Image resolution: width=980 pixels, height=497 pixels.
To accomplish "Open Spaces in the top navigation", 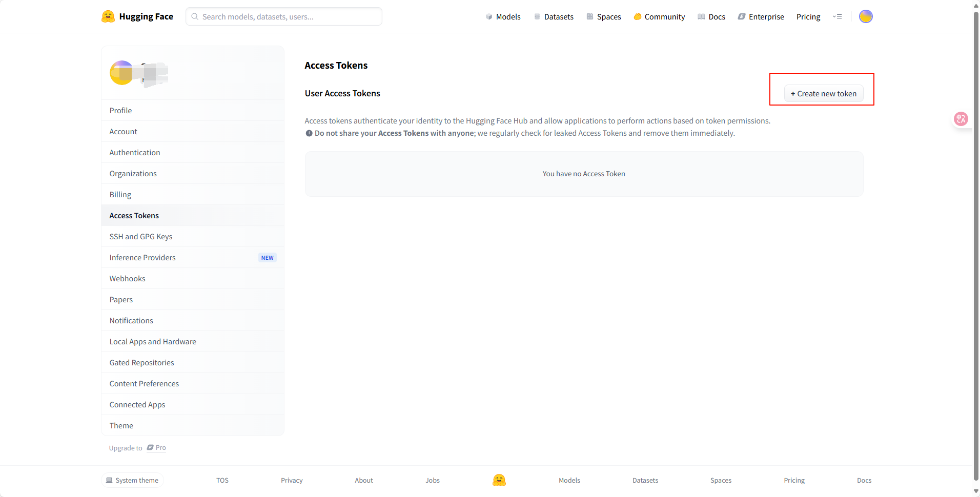I will (x=604, y=16).
